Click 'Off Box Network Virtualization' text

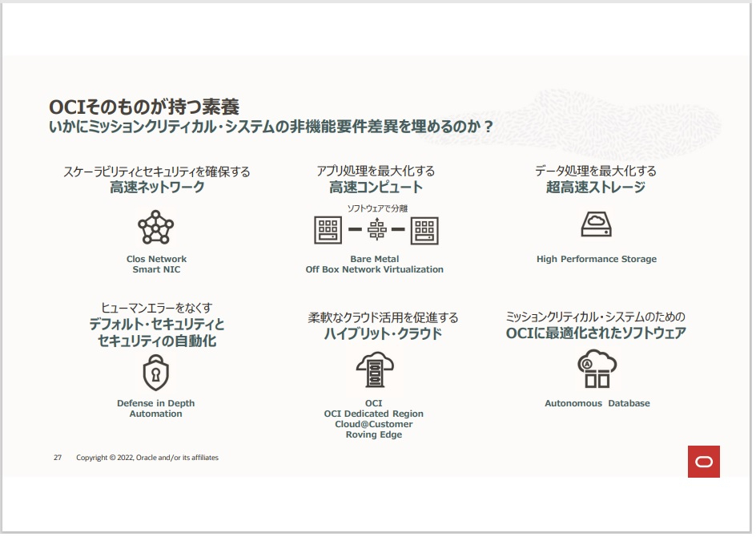click(376, 271)
